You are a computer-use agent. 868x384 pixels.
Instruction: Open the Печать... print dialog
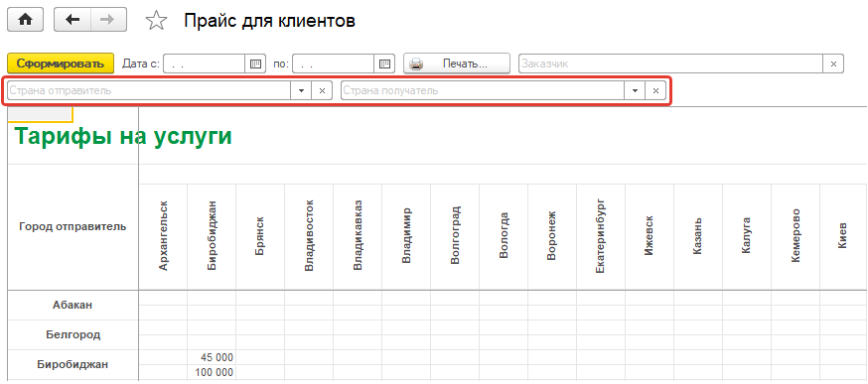click(x=457, y=64)
